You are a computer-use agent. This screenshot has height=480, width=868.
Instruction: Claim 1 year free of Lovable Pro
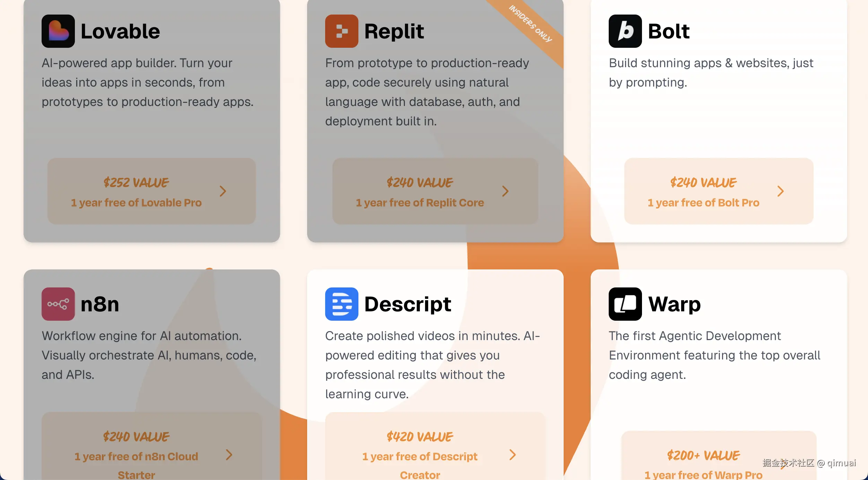tap(136, 203)
